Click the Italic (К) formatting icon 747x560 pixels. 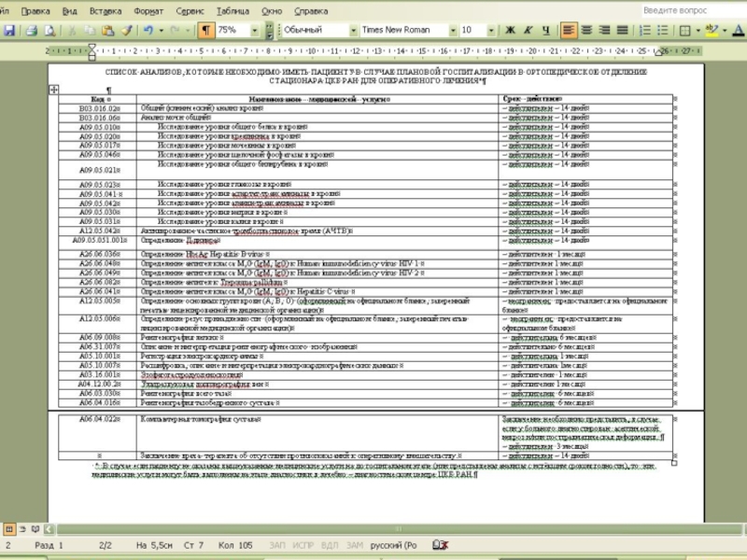[528, 30]
